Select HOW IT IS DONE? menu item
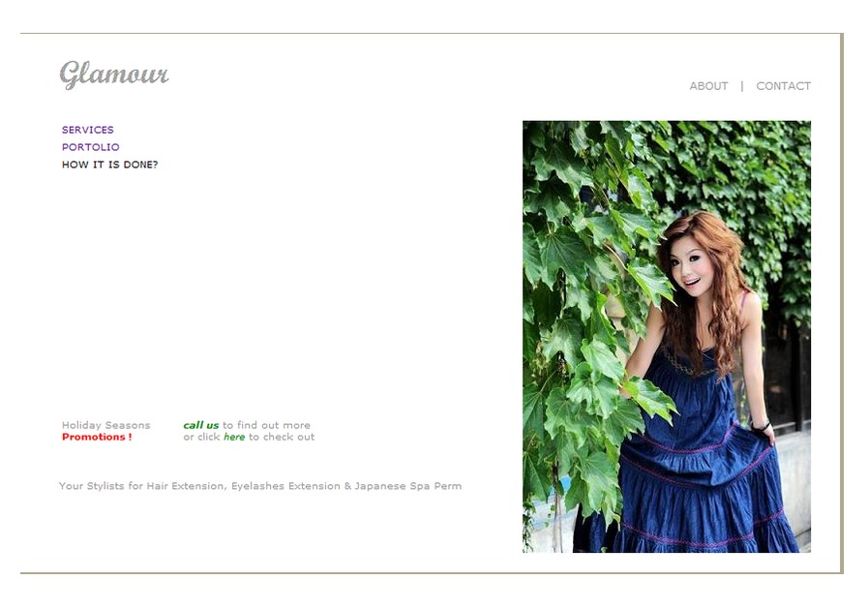 (109, 165)
